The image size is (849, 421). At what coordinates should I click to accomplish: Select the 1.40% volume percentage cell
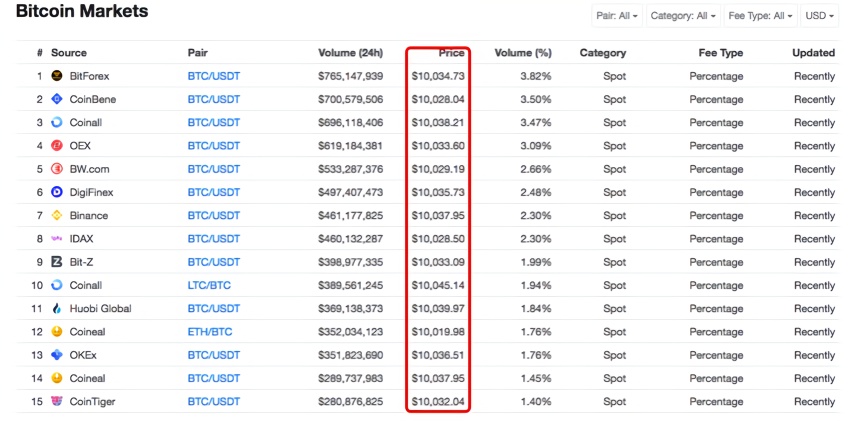pos(535,402)
